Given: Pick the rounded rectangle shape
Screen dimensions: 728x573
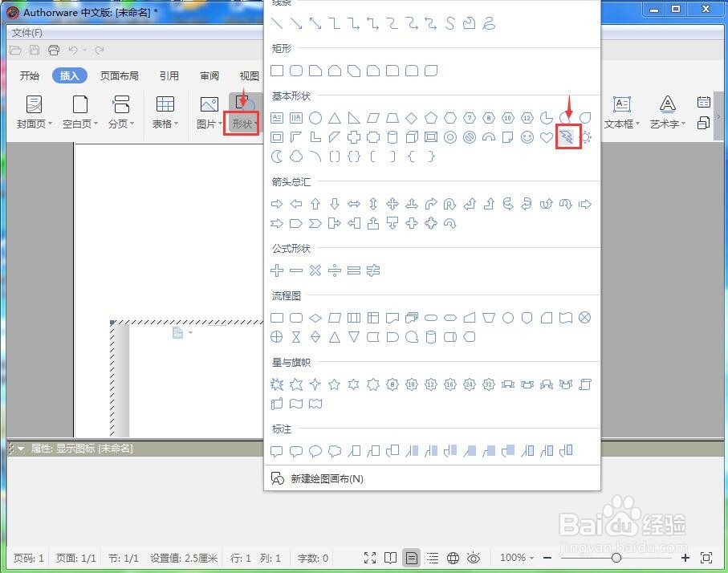Looking at the screenshot, I should pos(295,71).
